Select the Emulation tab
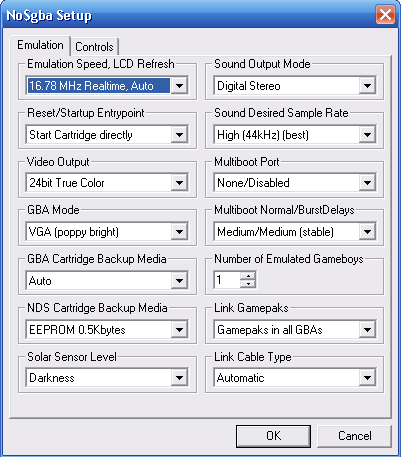The height and width of the screenshot is (457, 401). 40,45
